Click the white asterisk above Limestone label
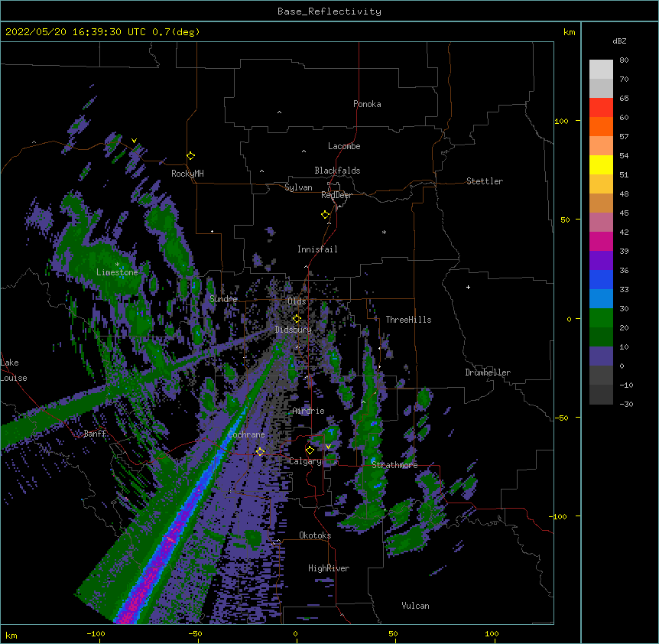 117,265
